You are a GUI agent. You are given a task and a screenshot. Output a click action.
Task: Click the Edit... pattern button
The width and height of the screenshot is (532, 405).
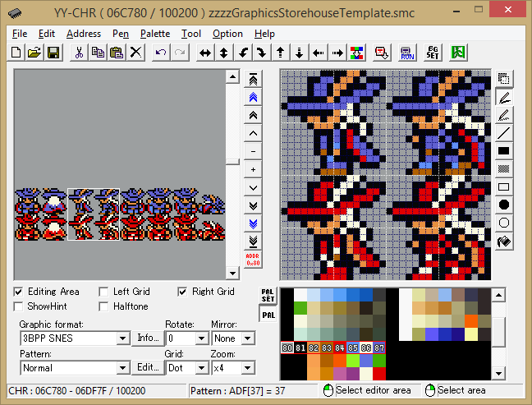click(148, 368)
